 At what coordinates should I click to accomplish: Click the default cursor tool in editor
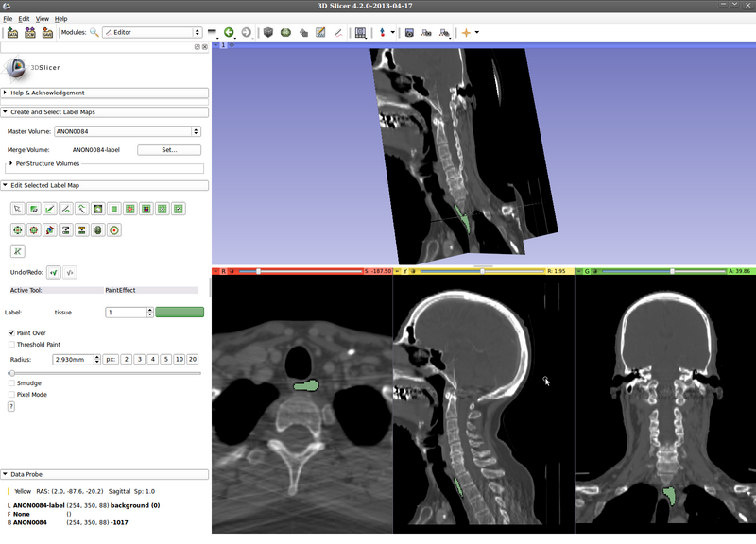point(17,209)
